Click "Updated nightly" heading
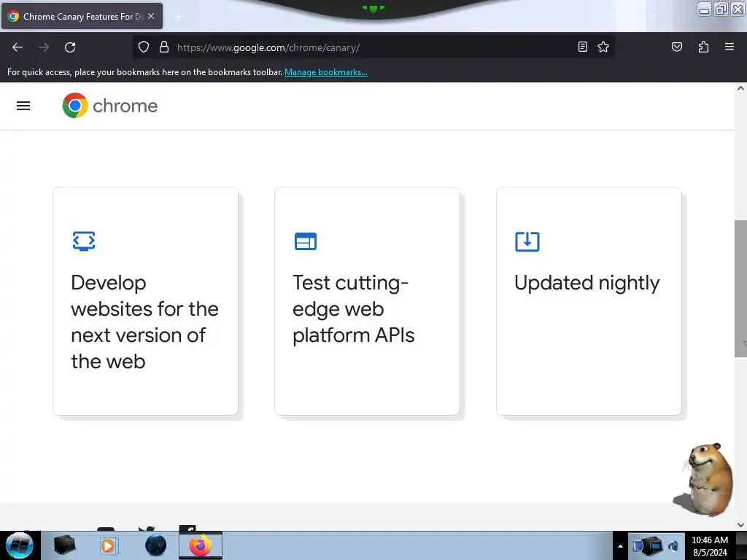Image resolution: width=747 pixels, height=560 pixels. coord(587,283)
